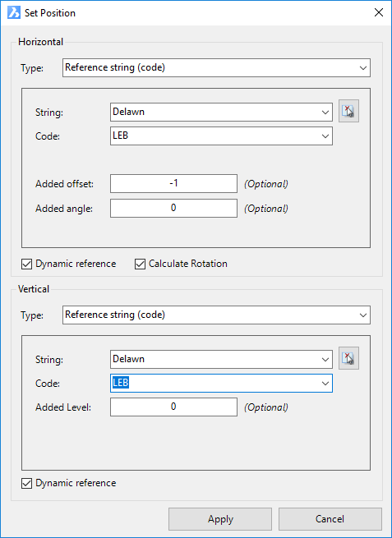This screenshot has width=392, height=538.
Task: Click the BricsCAD logo in title bar
Action: [x=14, y=13]
